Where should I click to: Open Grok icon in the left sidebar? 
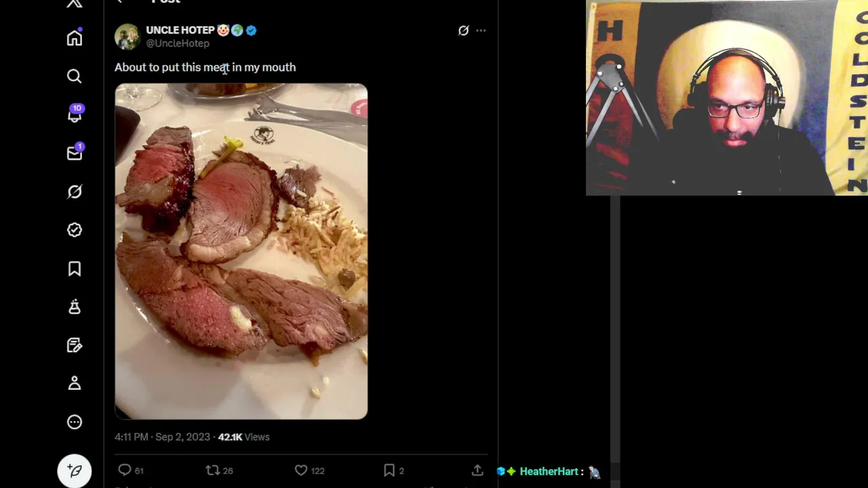(75, 192)
